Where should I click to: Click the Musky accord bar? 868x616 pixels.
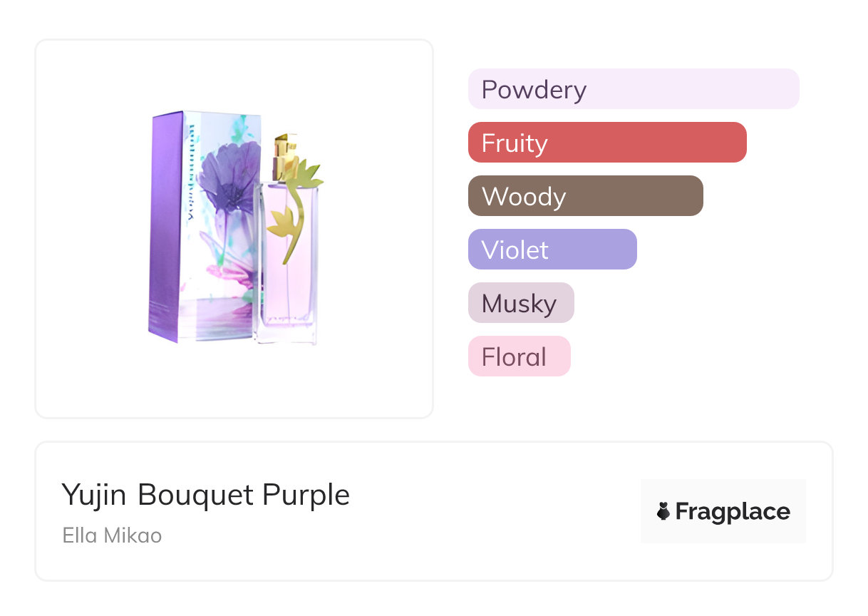point(520,303)
